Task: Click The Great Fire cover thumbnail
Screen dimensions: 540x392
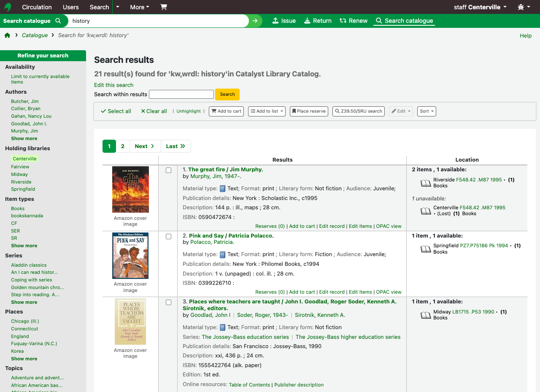Action: [x=130, y=189]
